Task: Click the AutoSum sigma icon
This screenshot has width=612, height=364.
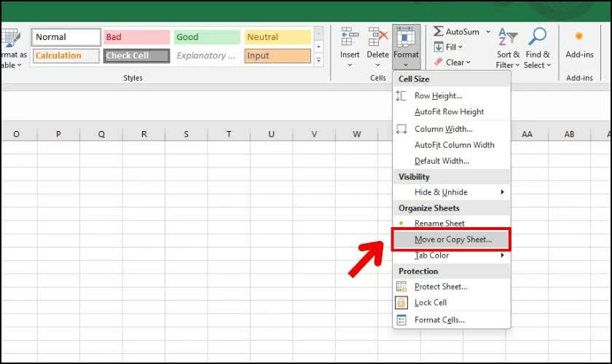Action: pyautogui.click(x=439, y=32)
